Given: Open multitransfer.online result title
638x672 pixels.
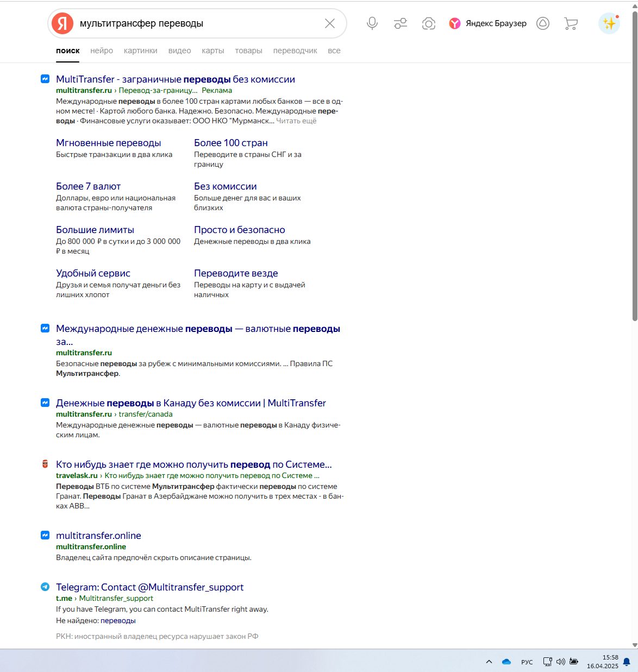Looking at the screenshot, I should tap(99, 536).
